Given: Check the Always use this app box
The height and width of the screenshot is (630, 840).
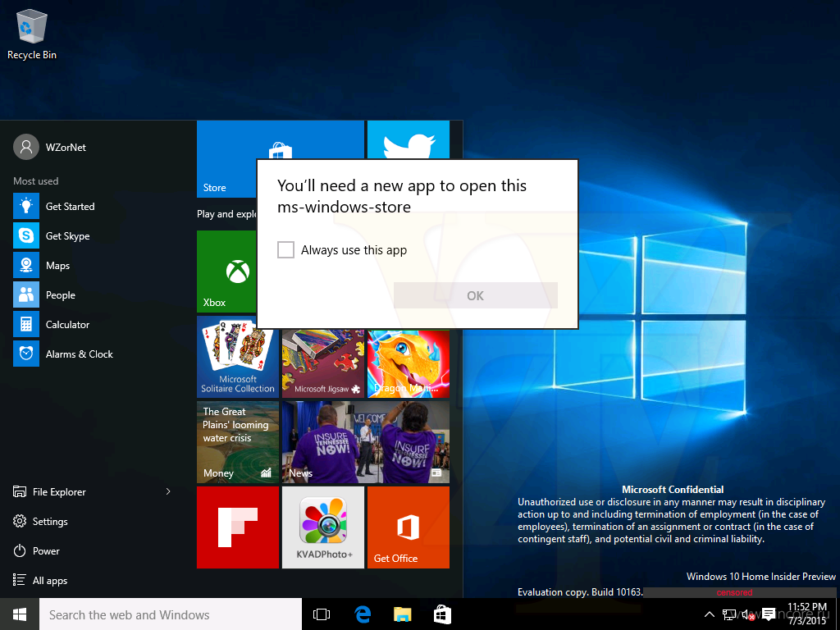Looking at the screenshot, I should (x=285, y=249).
